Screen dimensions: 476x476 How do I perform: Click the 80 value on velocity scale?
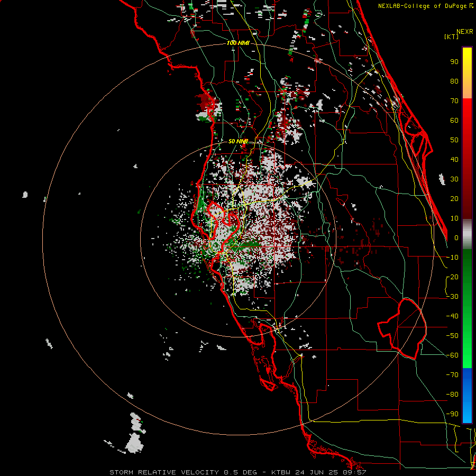[454, 81]
